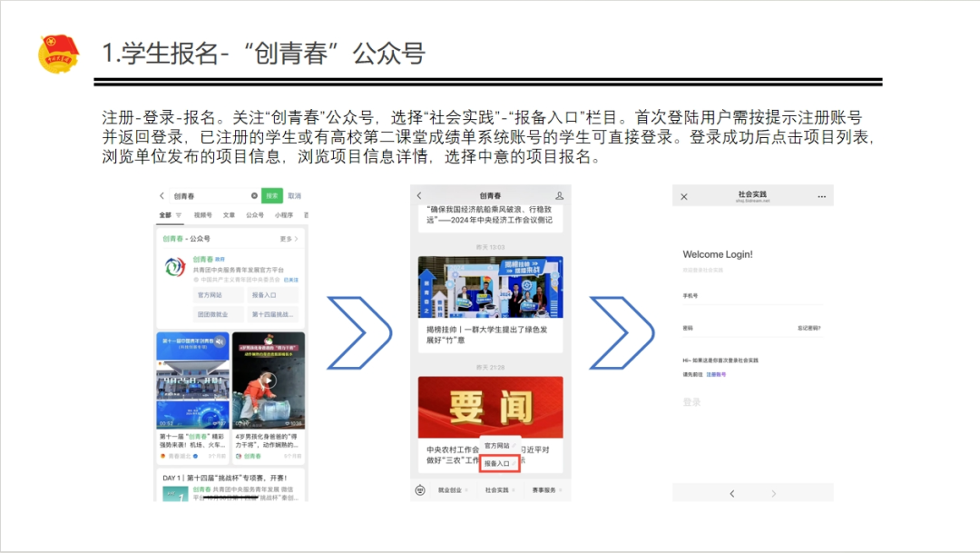Switch to the 视频号 search tab
The image size is (980, 553).
pos(202,216)
